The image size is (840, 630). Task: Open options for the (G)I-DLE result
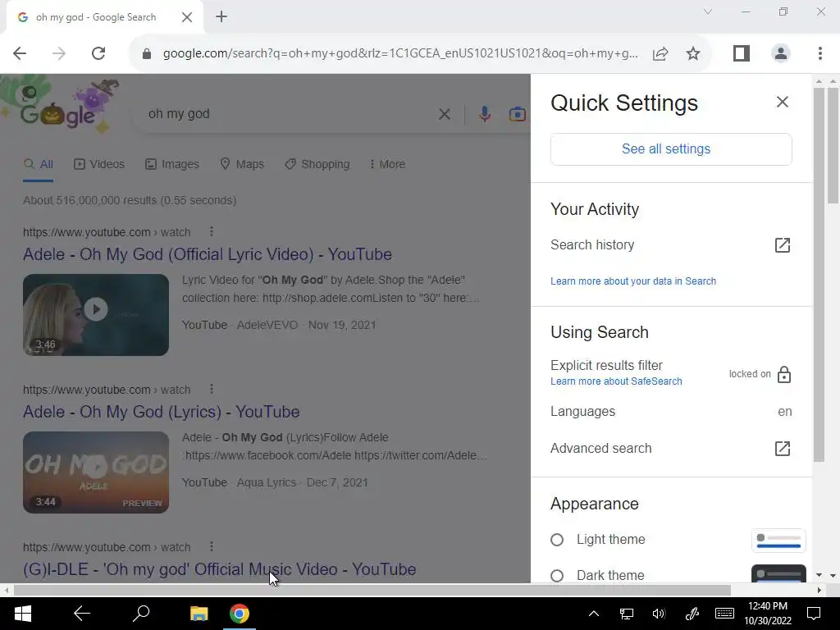pos(212,546)
